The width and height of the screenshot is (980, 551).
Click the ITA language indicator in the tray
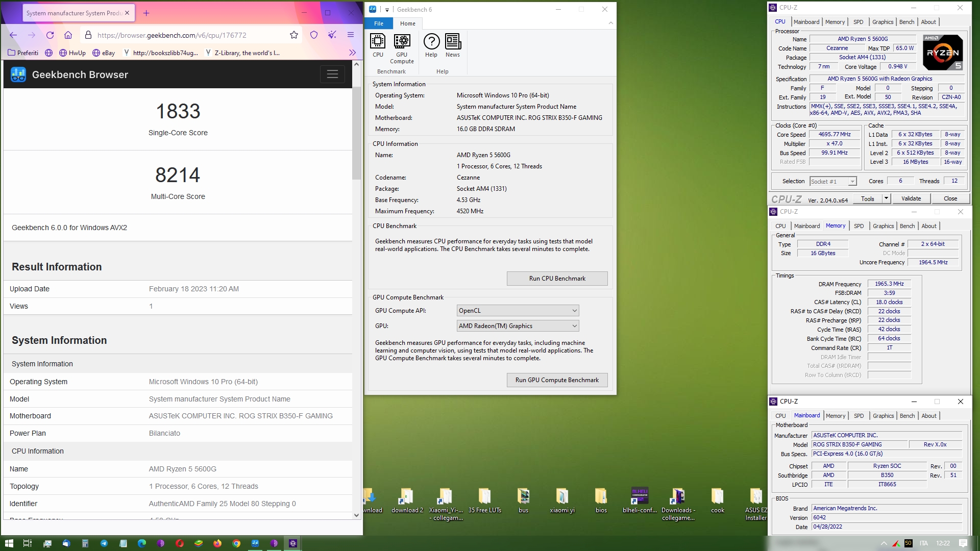click(923, 543)
